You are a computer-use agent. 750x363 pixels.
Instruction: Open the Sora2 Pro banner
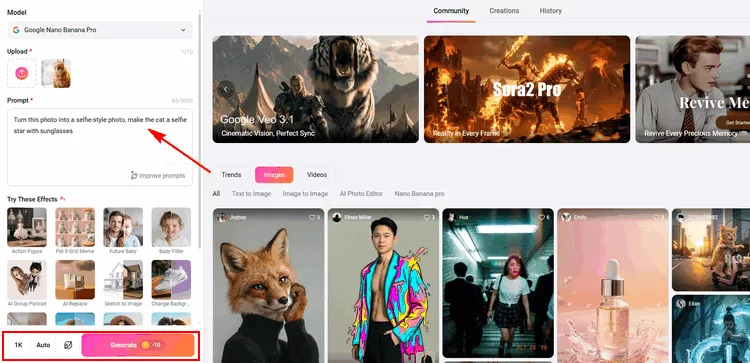point(527,89)
